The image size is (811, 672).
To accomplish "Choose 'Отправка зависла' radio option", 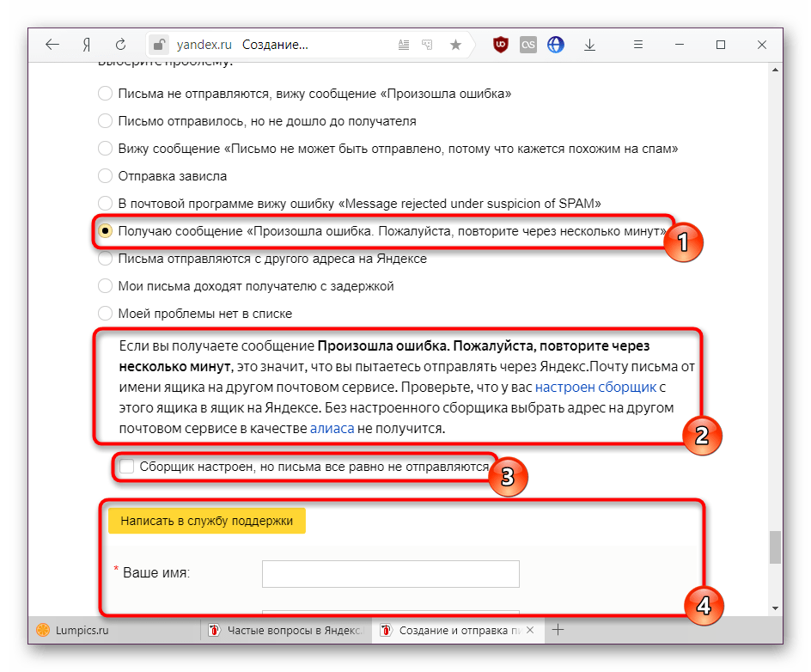I will pyautogui.click(x=105, y=176).
